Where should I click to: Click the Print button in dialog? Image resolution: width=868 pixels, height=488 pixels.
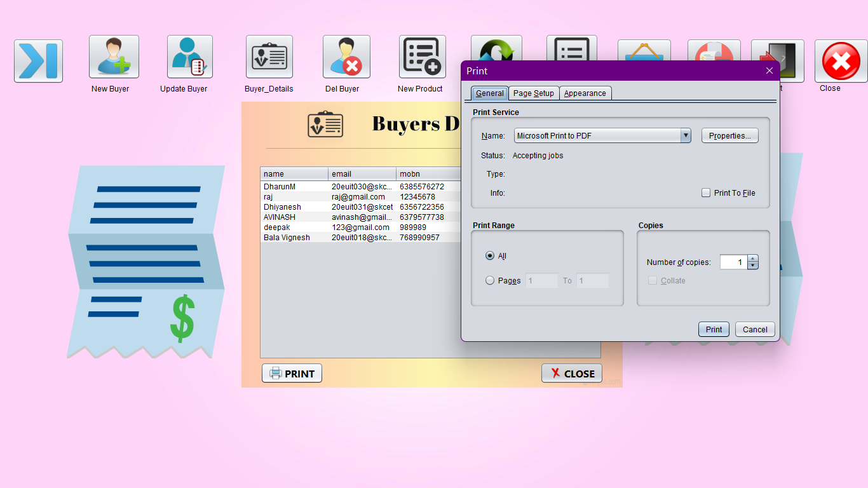pos(714,329)
